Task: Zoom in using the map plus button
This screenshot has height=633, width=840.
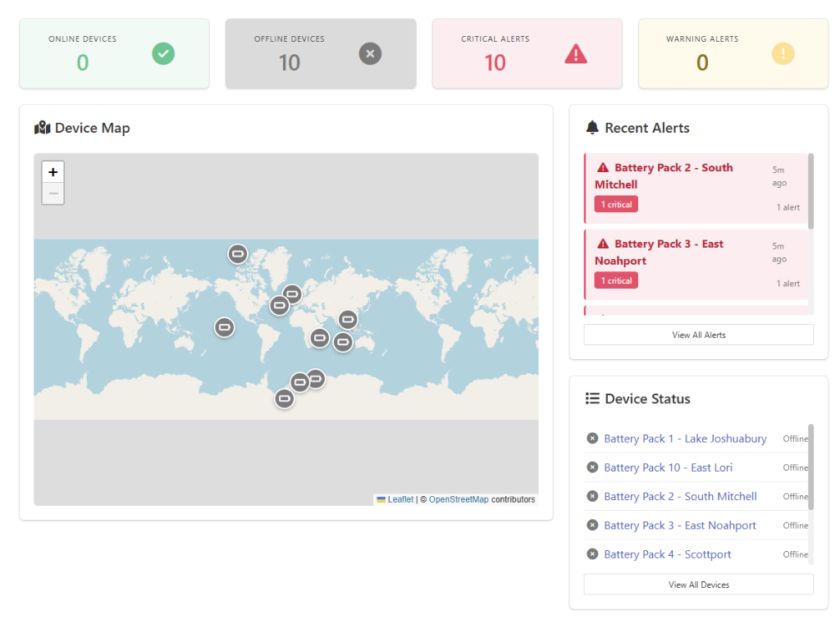Action: coord(52,171)
